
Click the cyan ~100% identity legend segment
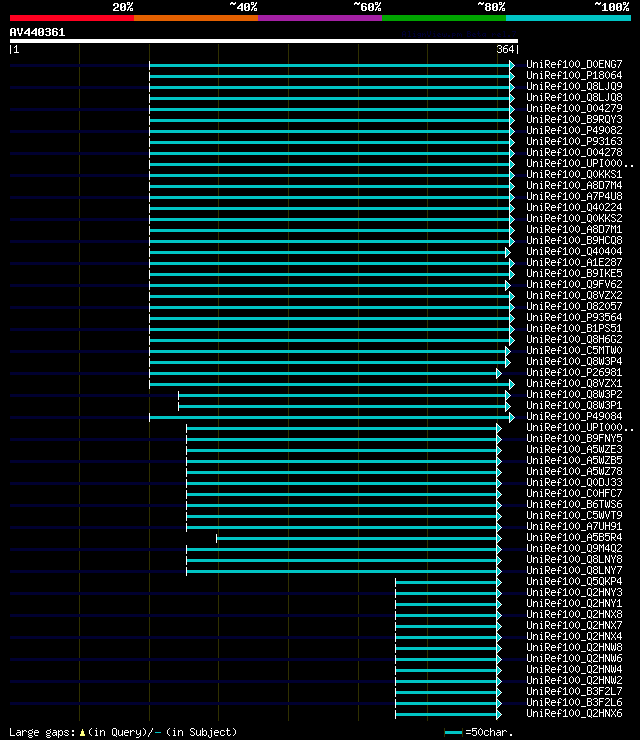568,18
